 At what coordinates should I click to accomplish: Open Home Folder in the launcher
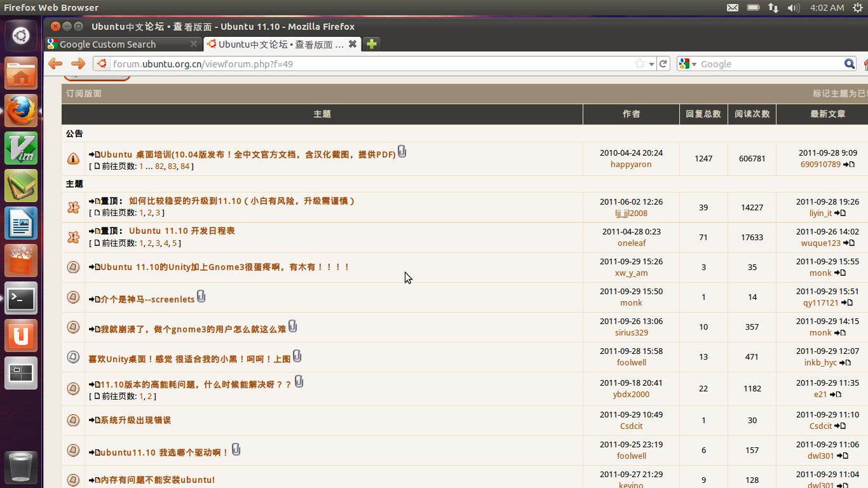[21, 74]
